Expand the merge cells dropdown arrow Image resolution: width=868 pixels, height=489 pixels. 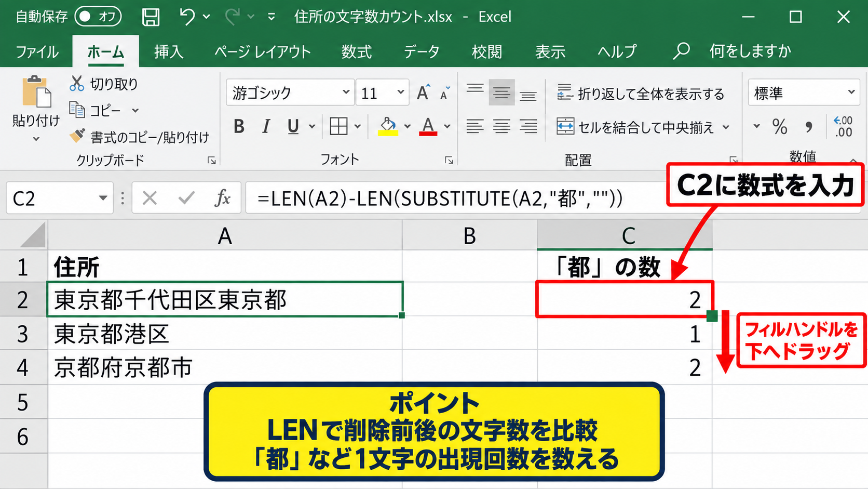coord(726,127)
